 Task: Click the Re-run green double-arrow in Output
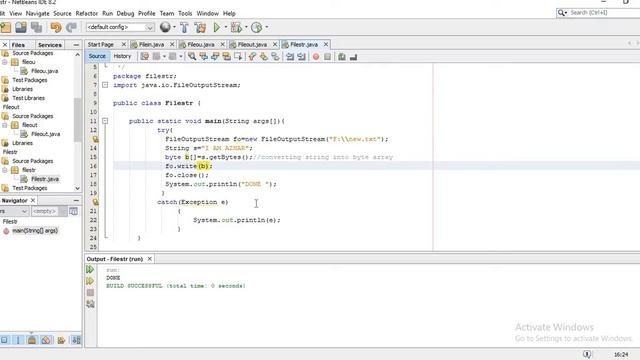(90, 269)
